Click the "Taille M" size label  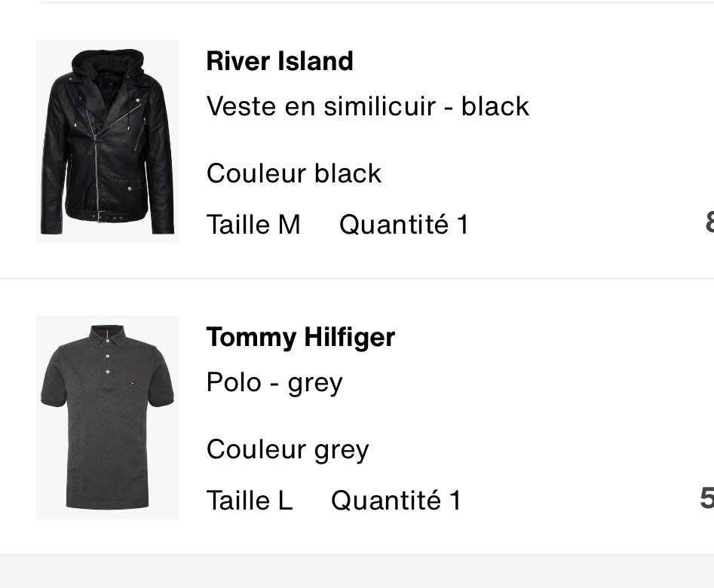click(x=253, y=224)
